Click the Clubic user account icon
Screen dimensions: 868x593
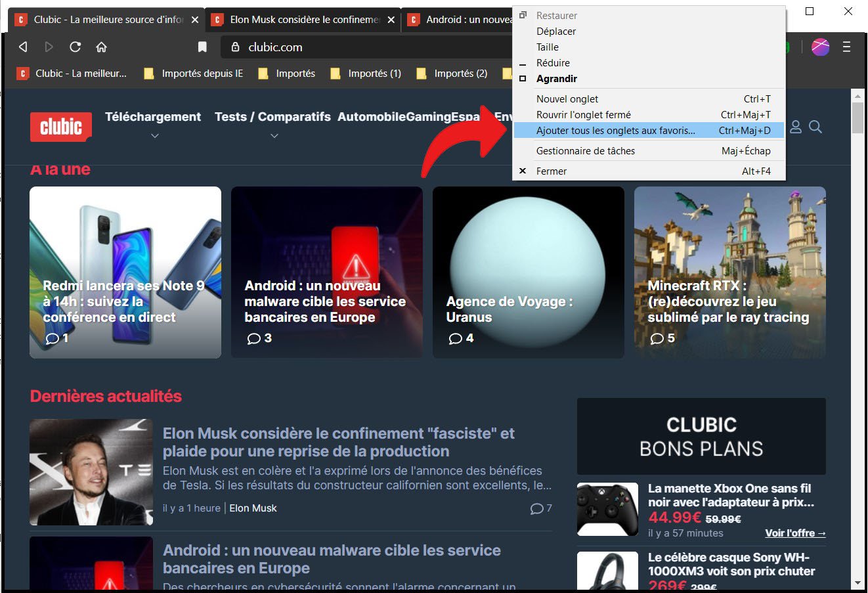coord(796,127)
